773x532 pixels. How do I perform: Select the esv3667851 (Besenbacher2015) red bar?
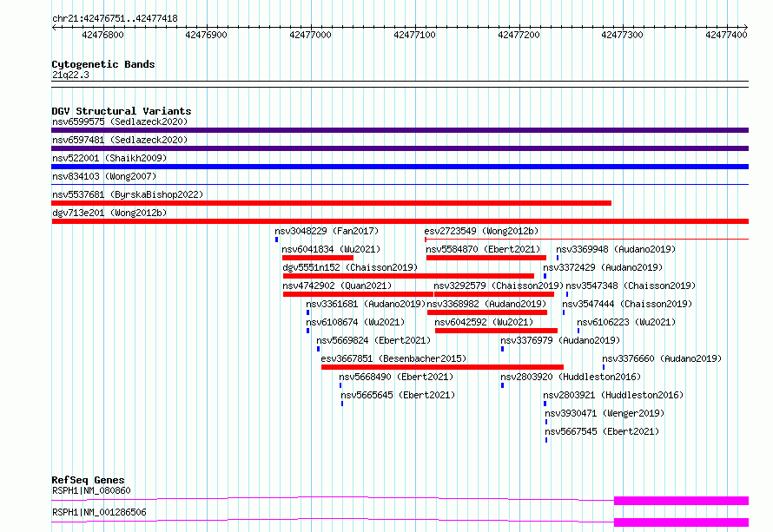441,367
